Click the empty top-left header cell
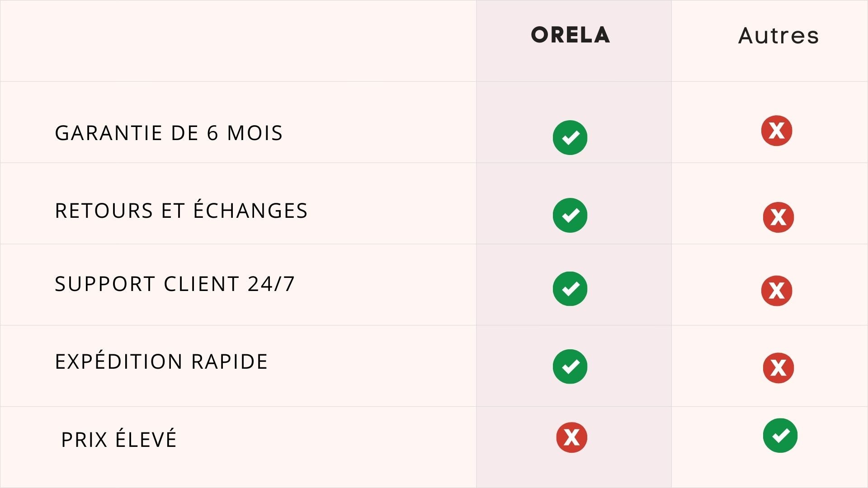868x488 pixels. point(238,41)
